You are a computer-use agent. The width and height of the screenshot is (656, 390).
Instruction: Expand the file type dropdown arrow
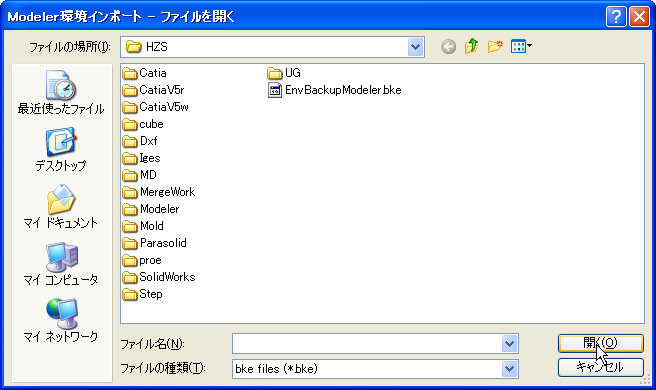coord(509,369)
